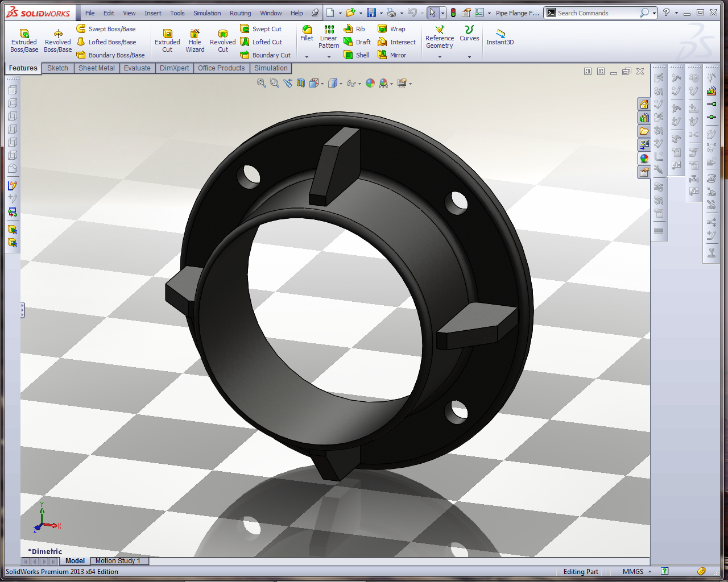Switch to the Sketch tab
728x582 pixels.
[57, 68]
